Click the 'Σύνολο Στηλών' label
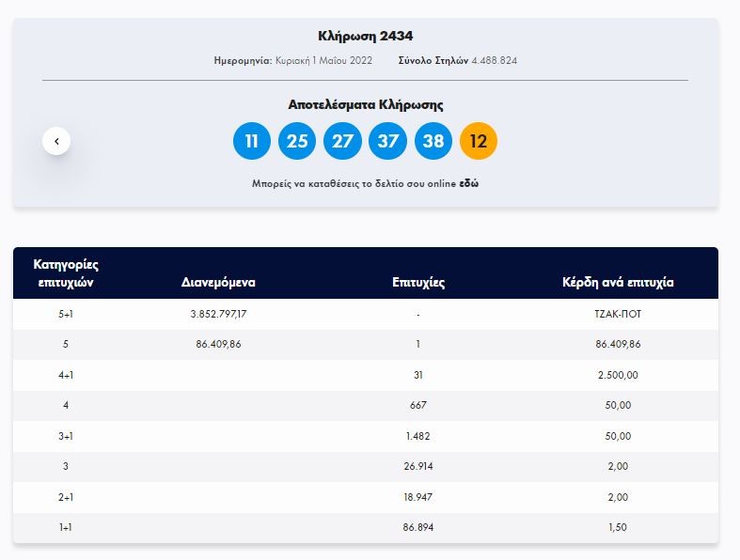The width and height of the screenshot is (740, 560). pos(433,60)
